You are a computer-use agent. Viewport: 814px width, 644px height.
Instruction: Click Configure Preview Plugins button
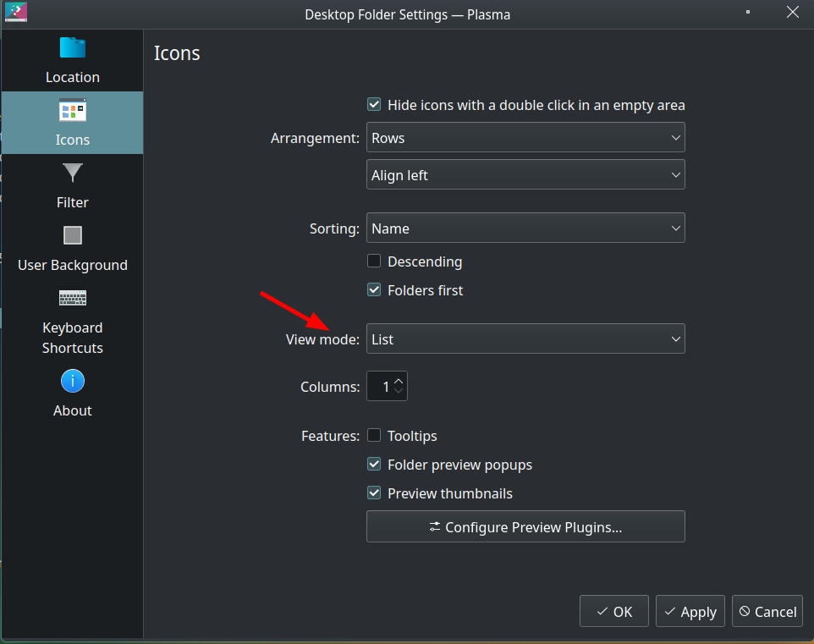[525, 526]
